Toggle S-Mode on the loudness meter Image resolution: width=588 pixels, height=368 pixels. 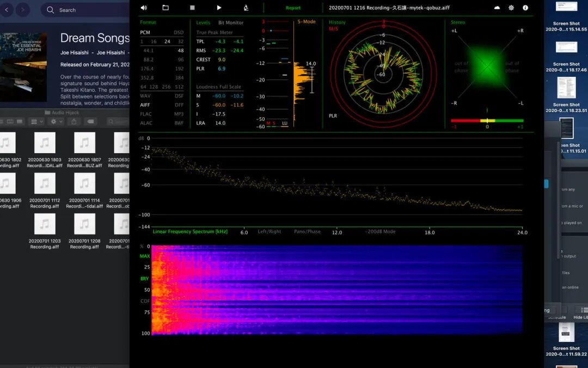307,22
